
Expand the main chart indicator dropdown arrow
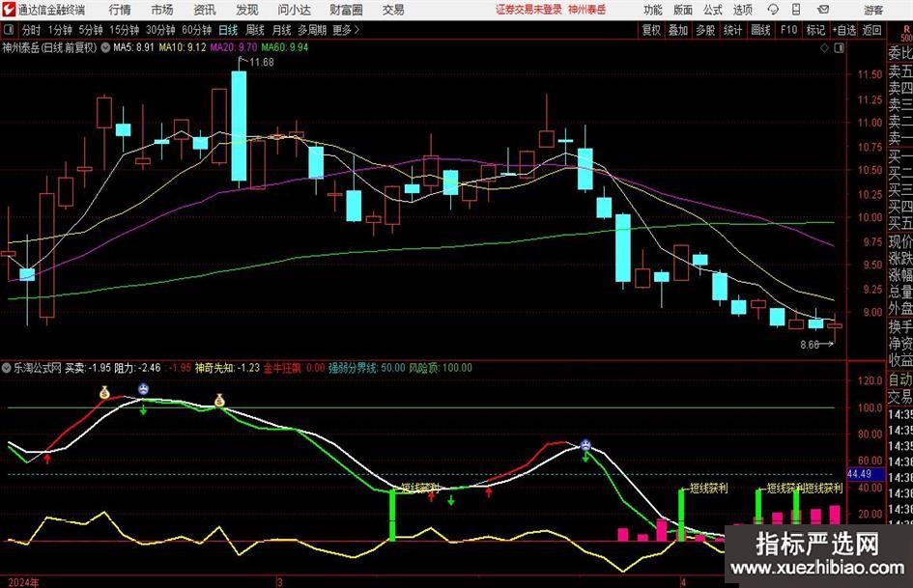coord(105,47)
